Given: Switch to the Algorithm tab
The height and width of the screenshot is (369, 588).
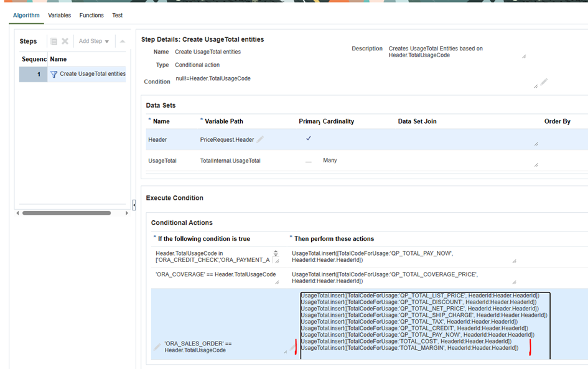Looking at the screenshot, I should pyautogui.click(x=26, y=16).
